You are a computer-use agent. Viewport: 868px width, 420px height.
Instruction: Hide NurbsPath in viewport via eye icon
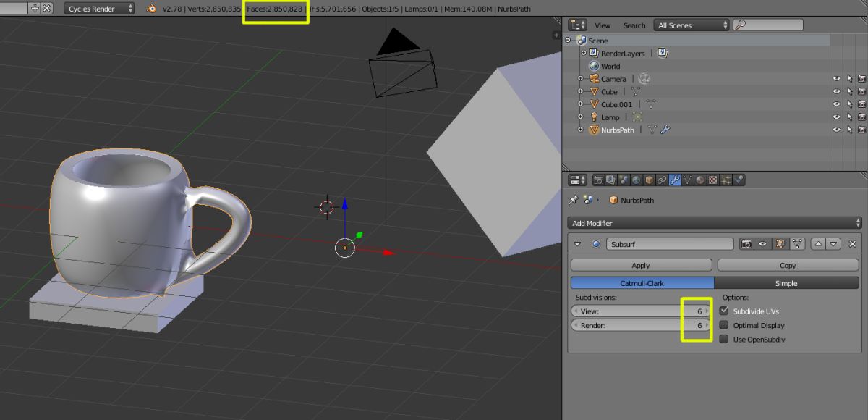[837, 130]
